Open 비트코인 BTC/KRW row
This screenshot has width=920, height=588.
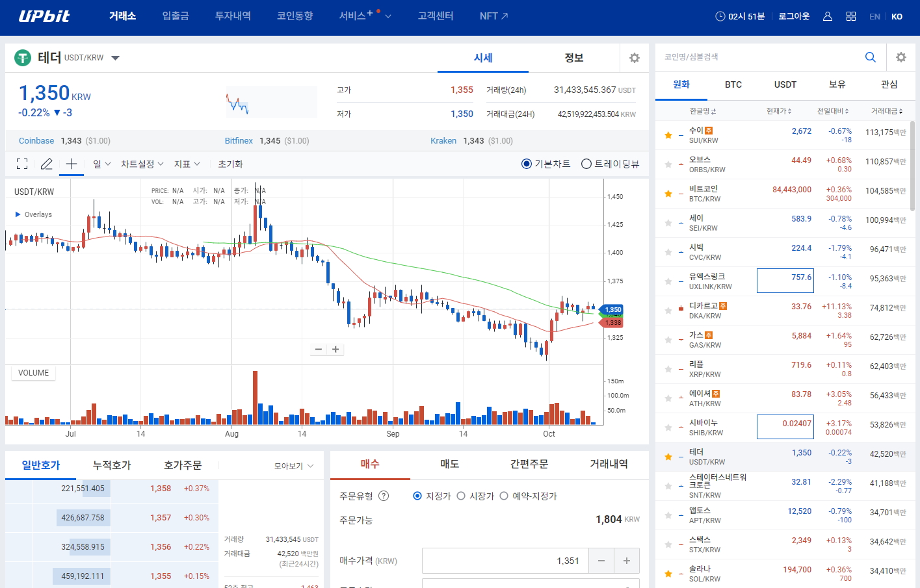click(783, 194)
